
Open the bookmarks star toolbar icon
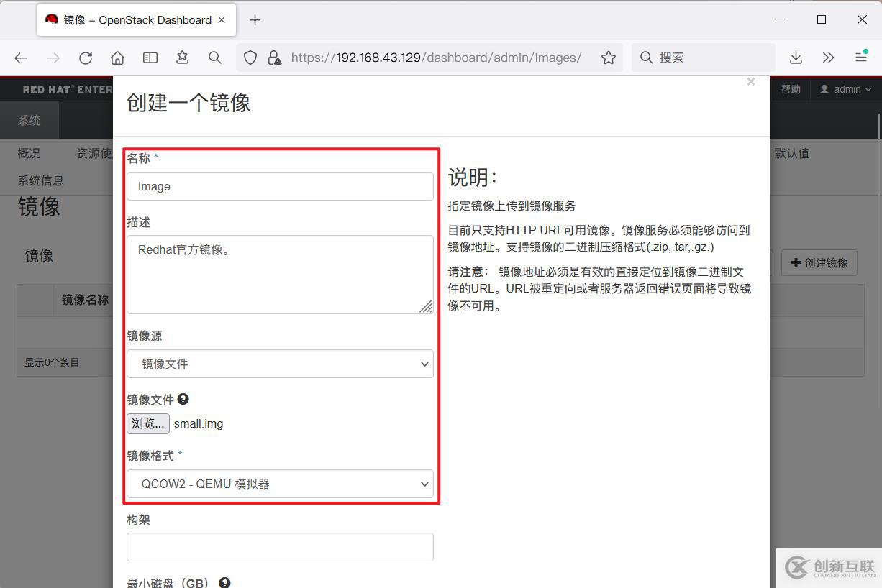(183, 58)
